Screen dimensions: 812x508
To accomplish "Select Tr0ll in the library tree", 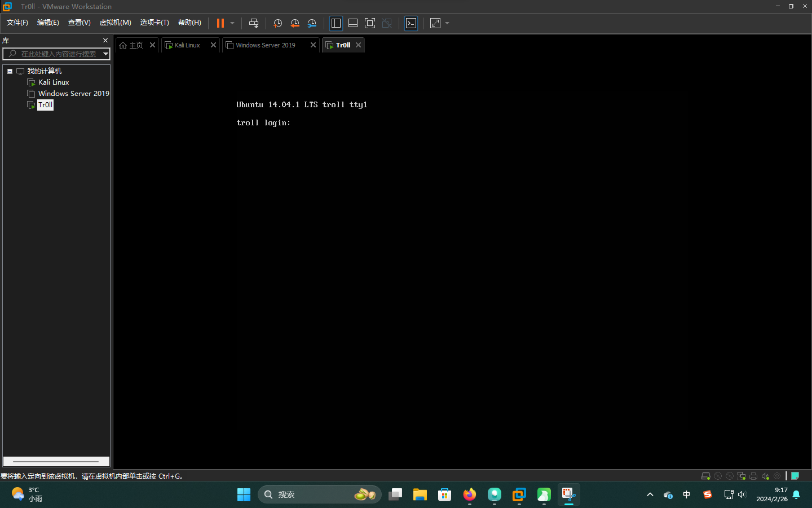I will [x=45, y=105].
